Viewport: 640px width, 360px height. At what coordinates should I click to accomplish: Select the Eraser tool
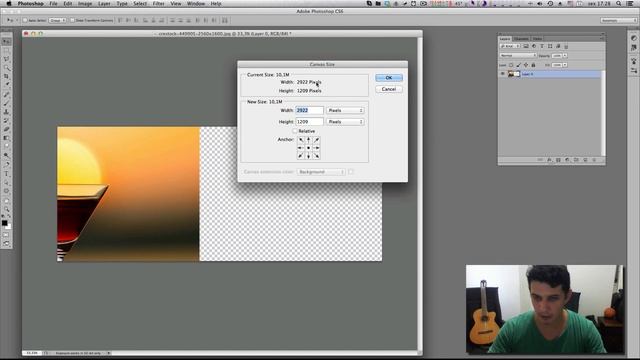click(x=6, y=129)
